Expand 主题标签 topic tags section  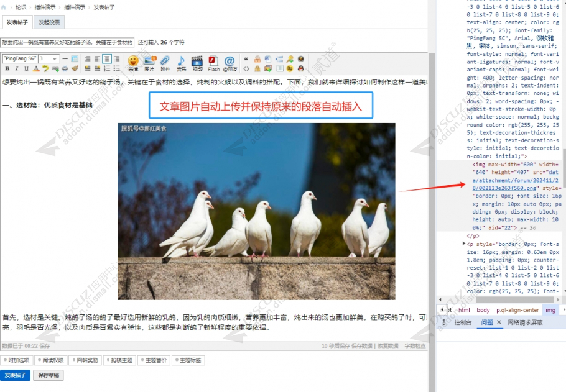[x=188, y=360]
